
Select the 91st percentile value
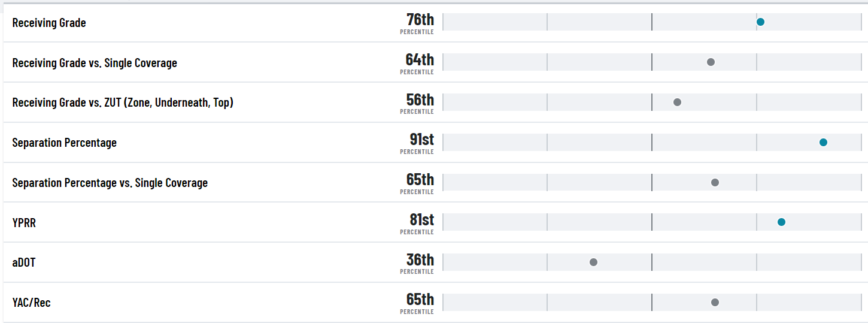click(x=421, y=140)
